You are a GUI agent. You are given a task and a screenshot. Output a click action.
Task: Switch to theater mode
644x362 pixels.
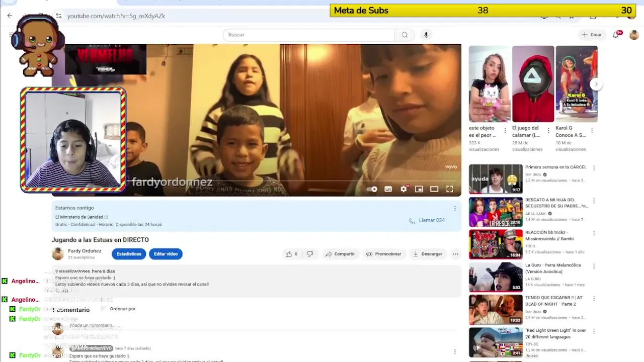click(x=434, y=189)
